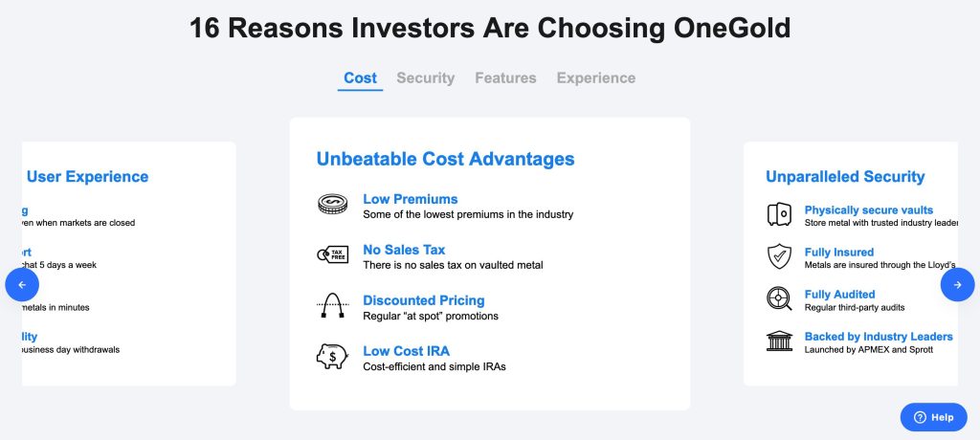Switch to the Cost tab
The image size is (980, 440).
(360, 78)
